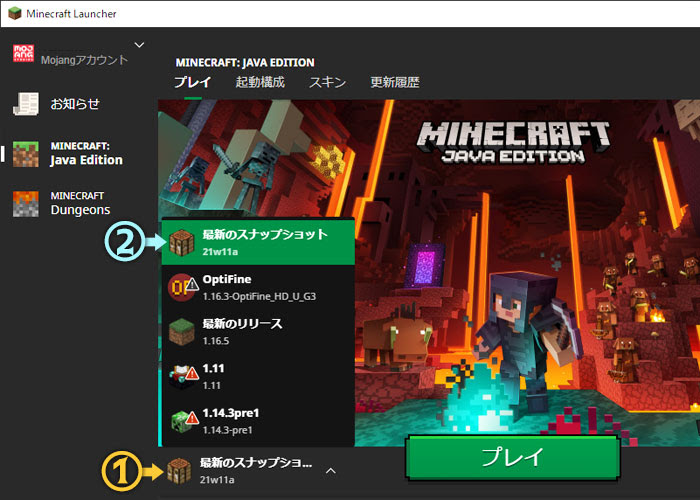The height and width of the screenshot is (500, 700).
Task: Select the Minecraft Dungeons lava block icon
Action: click(x=25, y=204)
